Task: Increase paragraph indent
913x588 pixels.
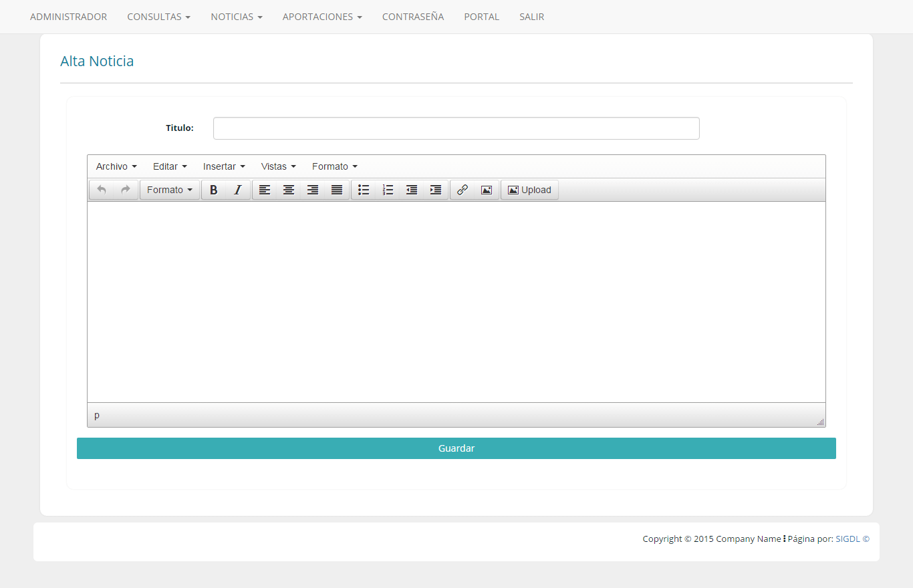Action: tap(436, 190)
